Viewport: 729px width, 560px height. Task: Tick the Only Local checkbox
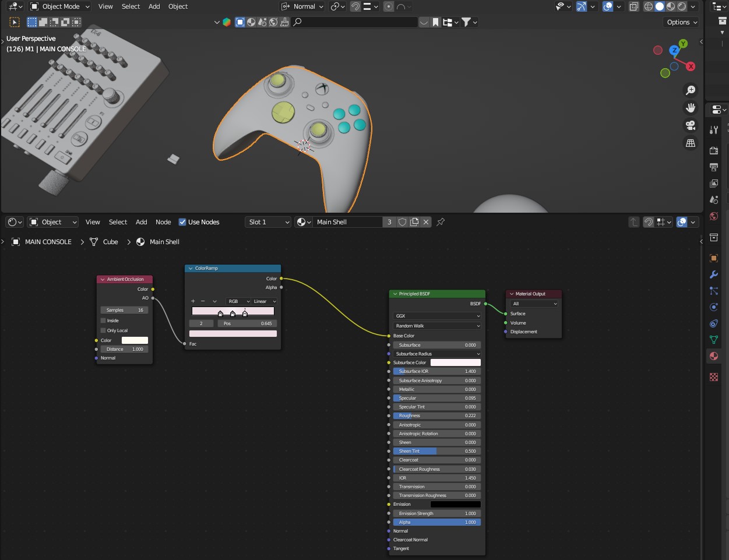[104, 330]
